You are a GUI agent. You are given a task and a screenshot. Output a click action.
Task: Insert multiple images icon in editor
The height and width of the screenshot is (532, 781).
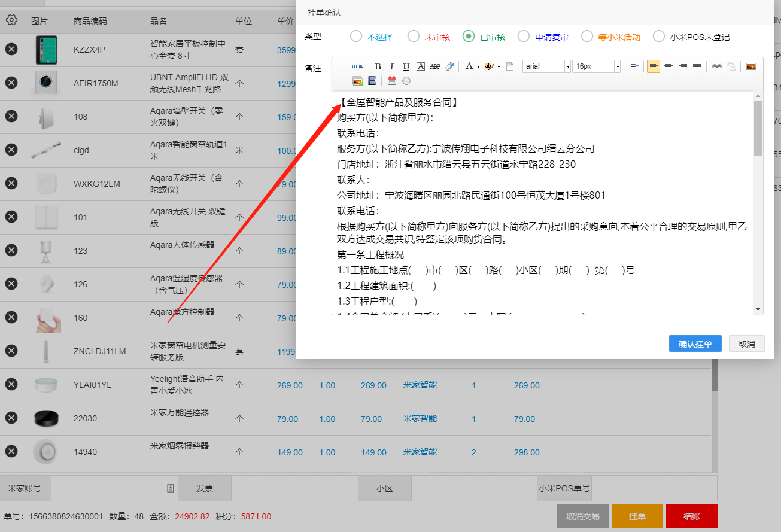coord(357,81)
